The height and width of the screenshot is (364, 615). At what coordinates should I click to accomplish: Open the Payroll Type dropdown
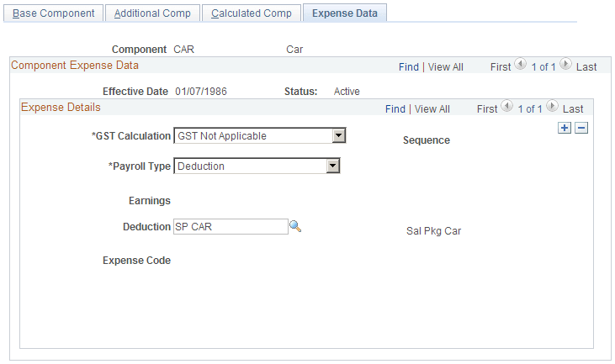pos(332,166)
